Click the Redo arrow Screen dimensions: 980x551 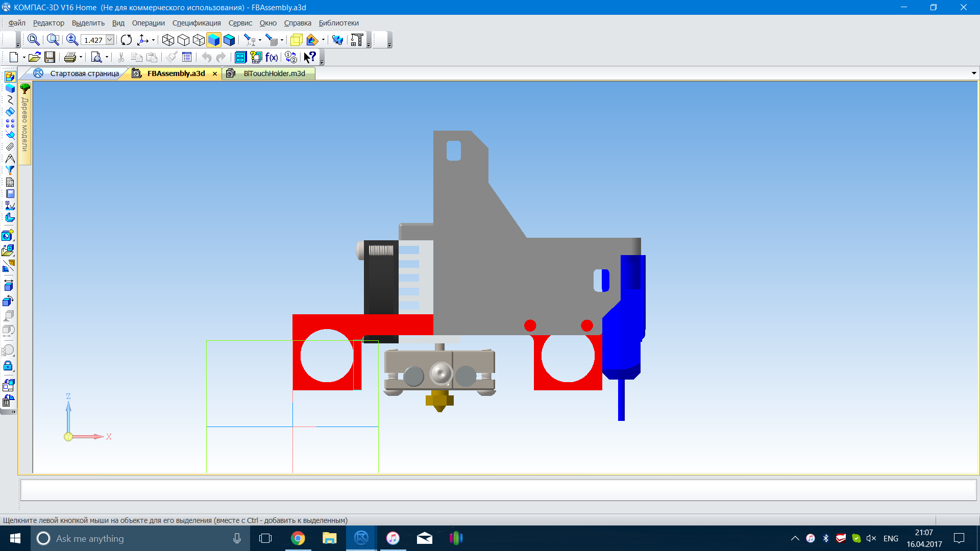tap(220, 57)
